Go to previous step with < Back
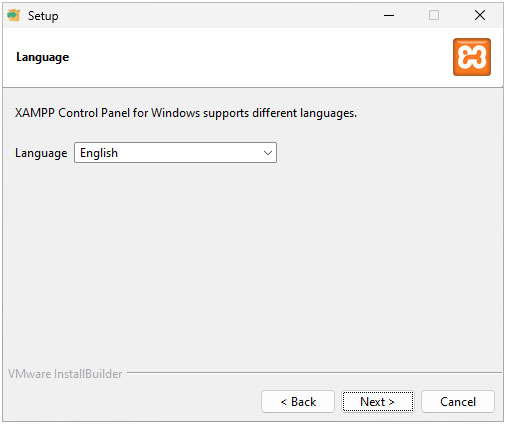The width and height of the screenshot is (506, 424). pyautogui.click(x=298, y=402)
